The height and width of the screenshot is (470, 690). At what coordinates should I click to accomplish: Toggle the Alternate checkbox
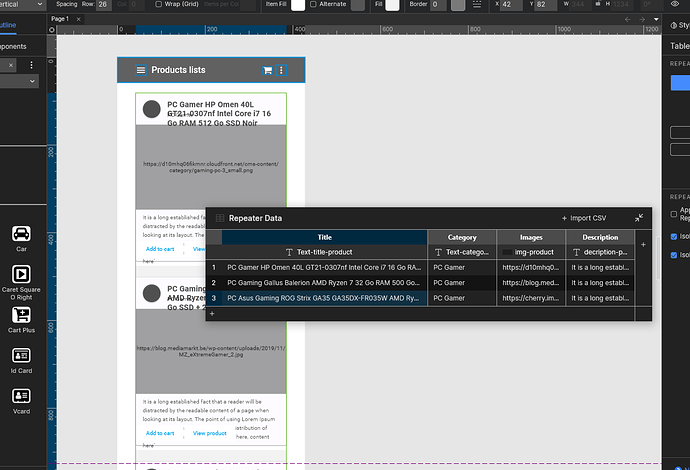[313, 5]
